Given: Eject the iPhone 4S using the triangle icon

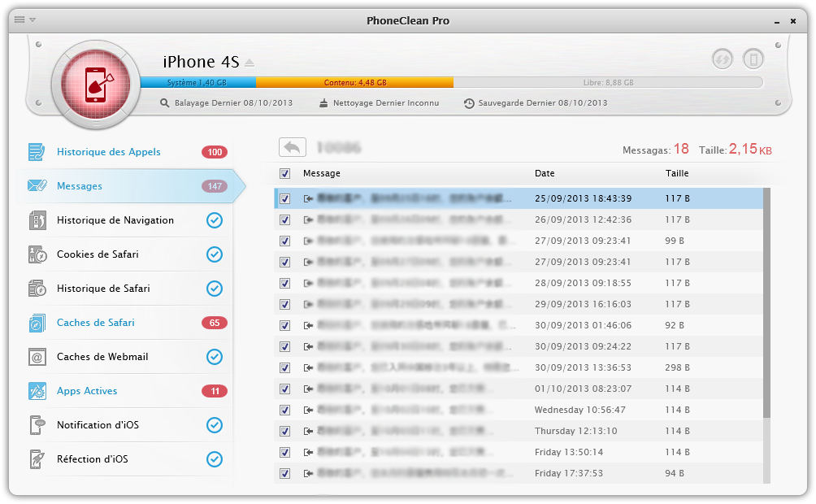Looking at the screenshot, I should (x=250, y=63).
